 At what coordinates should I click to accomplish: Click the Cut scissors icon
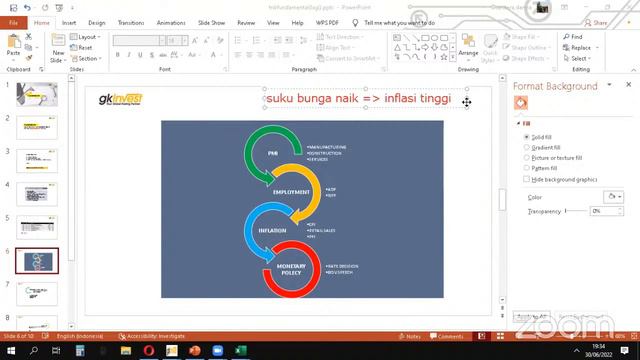point(29,37)
